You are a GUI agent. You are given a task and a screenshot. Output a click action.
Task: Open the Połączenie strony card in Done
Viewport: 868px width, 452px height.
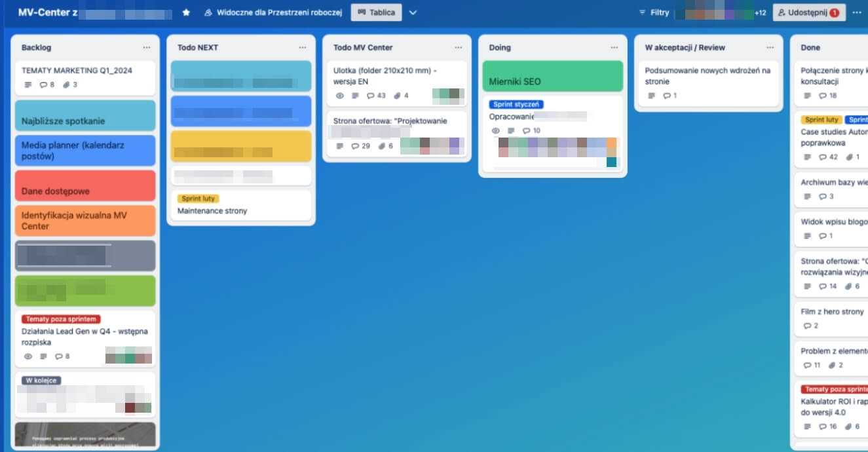[x=832, y=83]
